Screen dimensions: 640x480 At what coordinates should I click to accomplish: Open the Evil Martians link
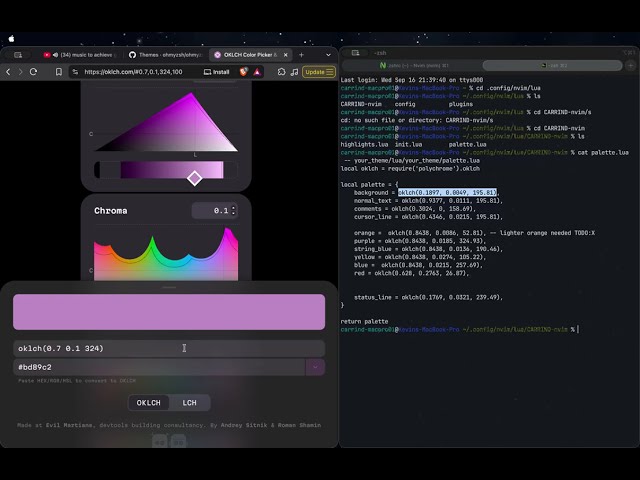69,425
